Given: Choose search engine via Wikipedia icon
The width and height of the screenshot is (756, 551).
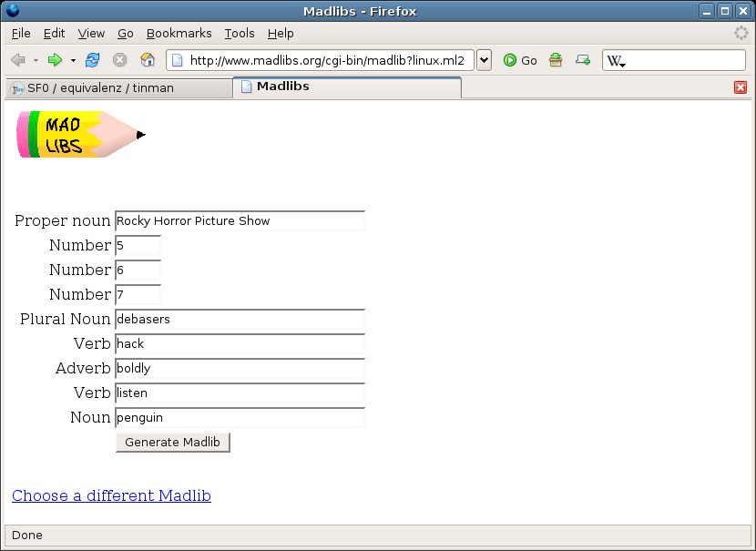Looking at the screenshot, I should click(x=617, y=61).
